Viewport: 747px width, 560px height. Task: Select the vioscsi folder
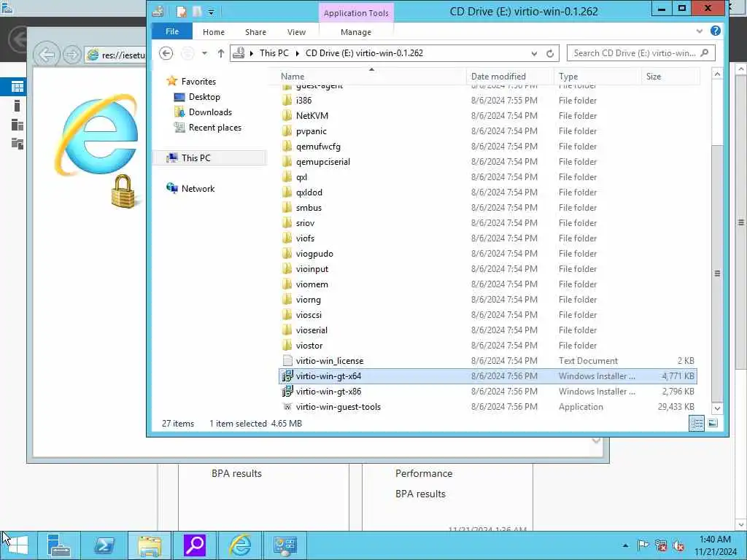click(x=309, y=315)
